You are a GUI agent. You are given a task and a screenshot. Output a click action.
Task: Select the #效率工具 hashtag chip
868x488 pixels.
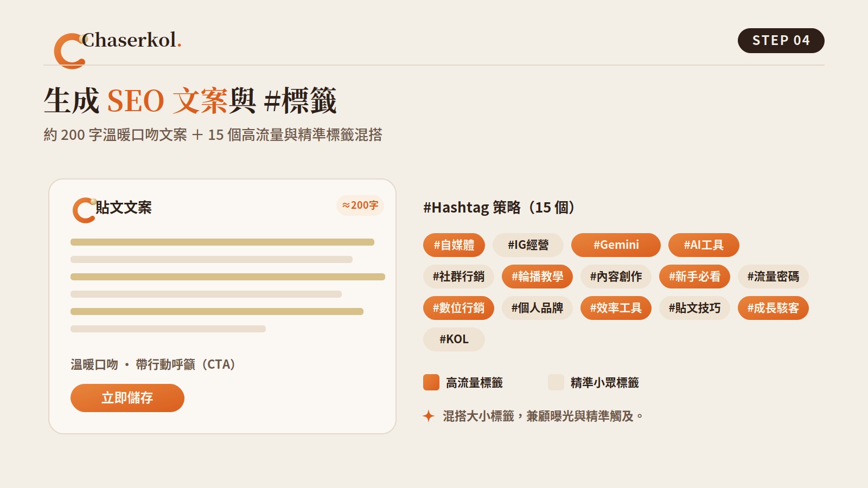coord(616,308)
